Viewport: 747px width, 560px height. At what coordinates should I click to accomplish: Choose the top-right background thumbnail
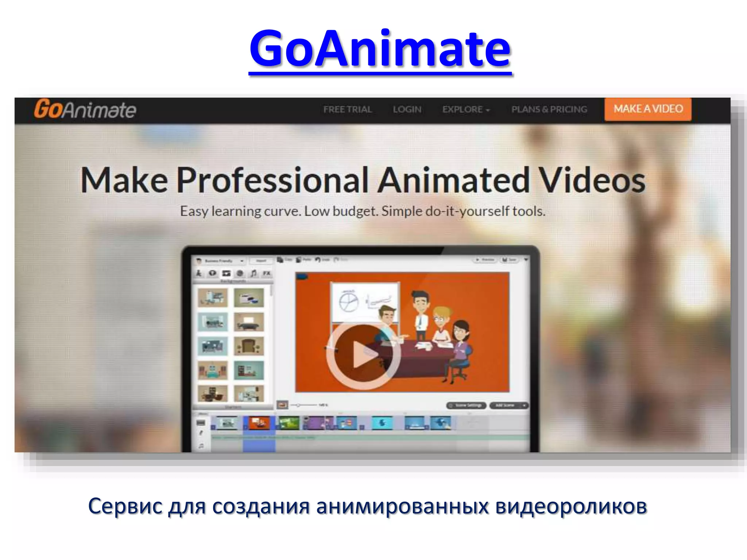pos(249,297)
